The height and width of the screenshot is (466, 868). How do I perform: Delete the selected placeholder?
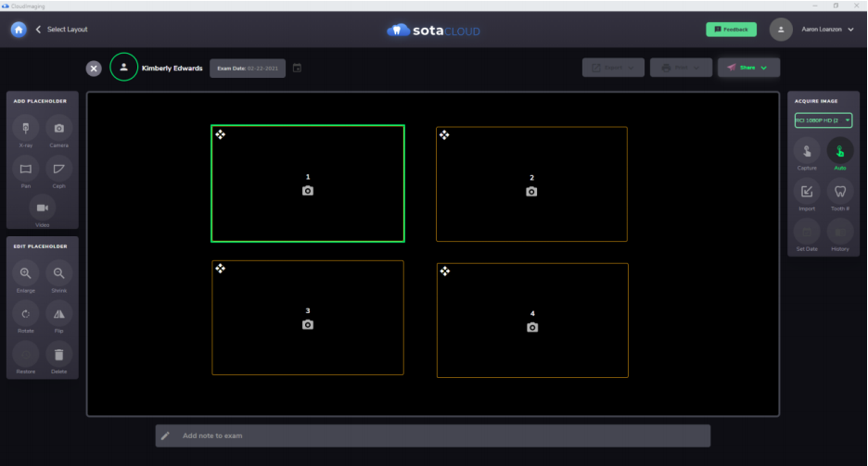coord(58,354)
